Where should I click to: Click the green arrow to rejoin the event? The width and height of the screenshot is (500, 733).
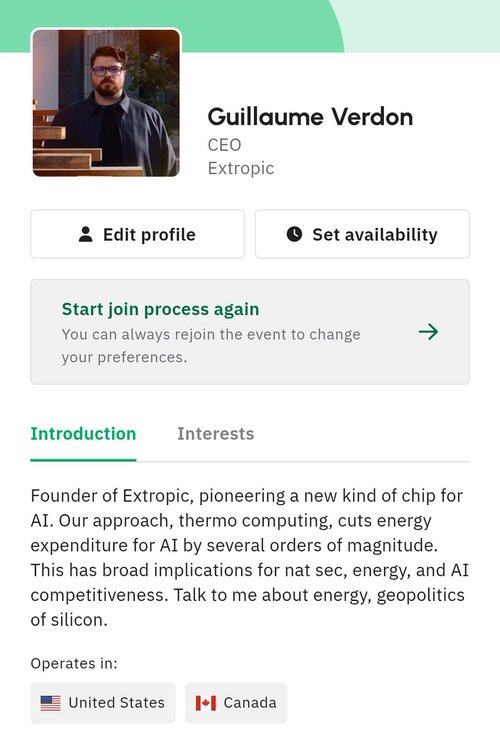[x=429, y=332]
